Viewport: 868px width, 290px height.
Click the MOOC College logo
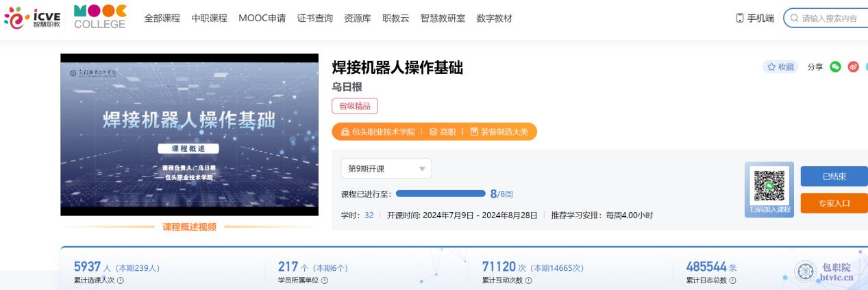coord(100,16)
